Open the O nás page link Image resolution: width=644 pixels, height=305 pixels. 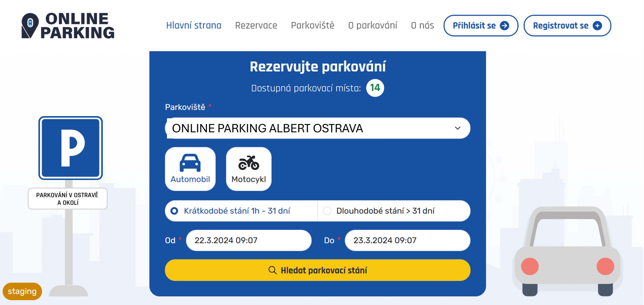click(x=422, y=25)
